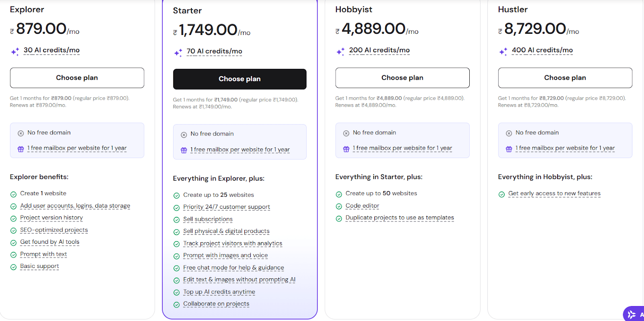Click check icon beside Create up to 50 websites
The width and height of the screenshot is (644, 321).
click(x=339, y=194)
